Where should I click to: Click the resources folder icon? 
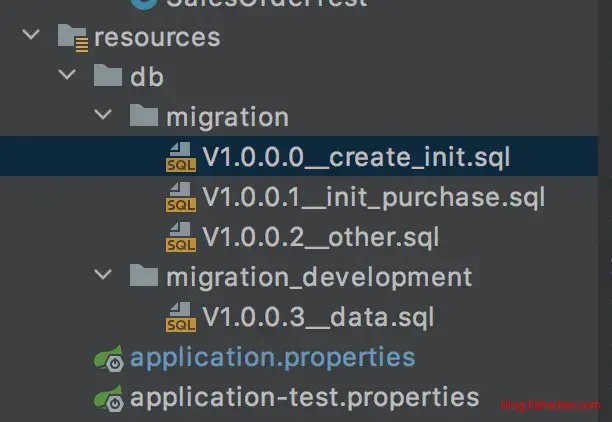[x=74, y=39]
